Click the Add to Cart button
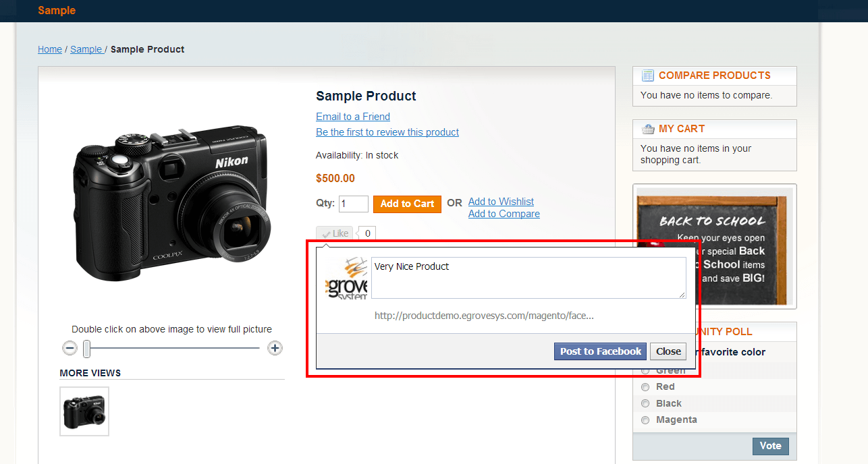 pos(407,204)
